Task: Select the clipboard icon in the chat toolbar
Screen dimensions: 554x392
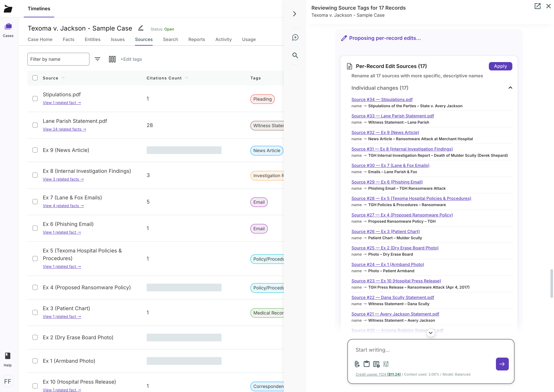Action: coord(367,364)
